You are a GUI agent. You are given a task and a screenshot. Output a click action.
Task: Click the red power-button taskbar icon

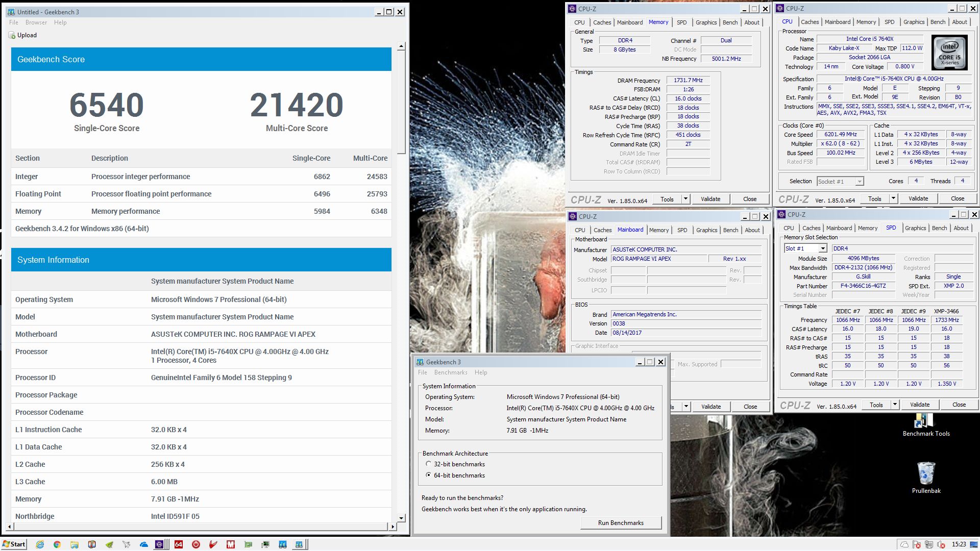tap(196, 544)
